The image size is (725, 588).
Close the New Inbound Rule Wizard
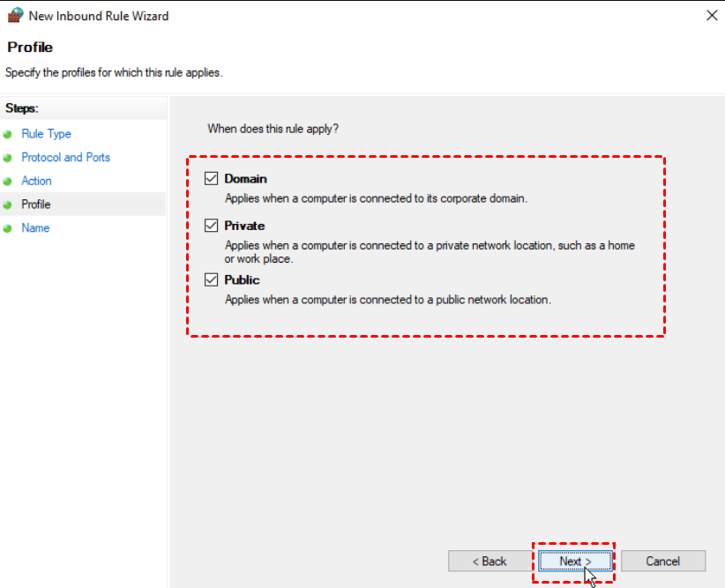click(712, 15)
